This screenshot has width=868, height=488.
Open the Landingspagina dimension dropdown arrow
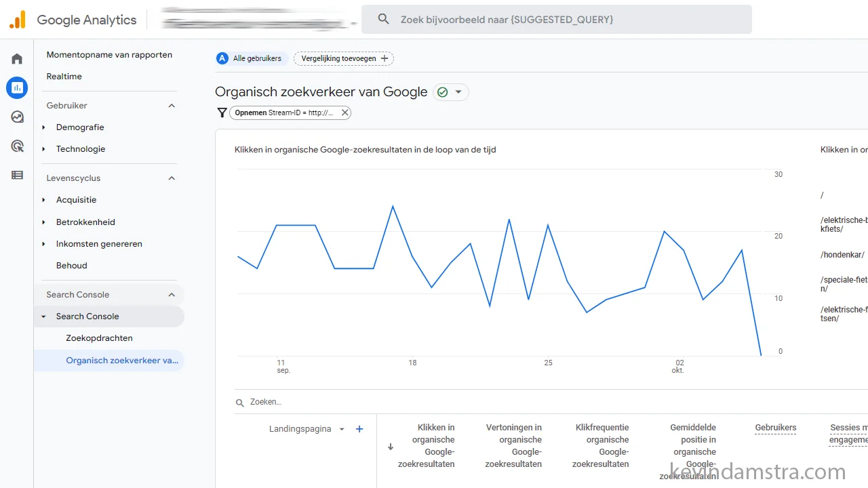[342, 429]
